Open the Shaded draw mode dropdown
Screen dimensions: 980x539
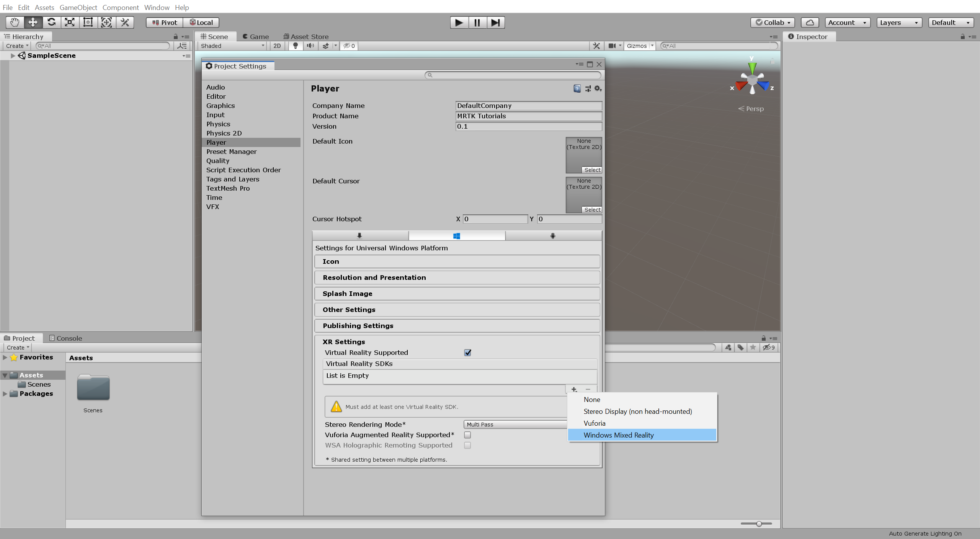pyautogui.click(x=233, y=46)
